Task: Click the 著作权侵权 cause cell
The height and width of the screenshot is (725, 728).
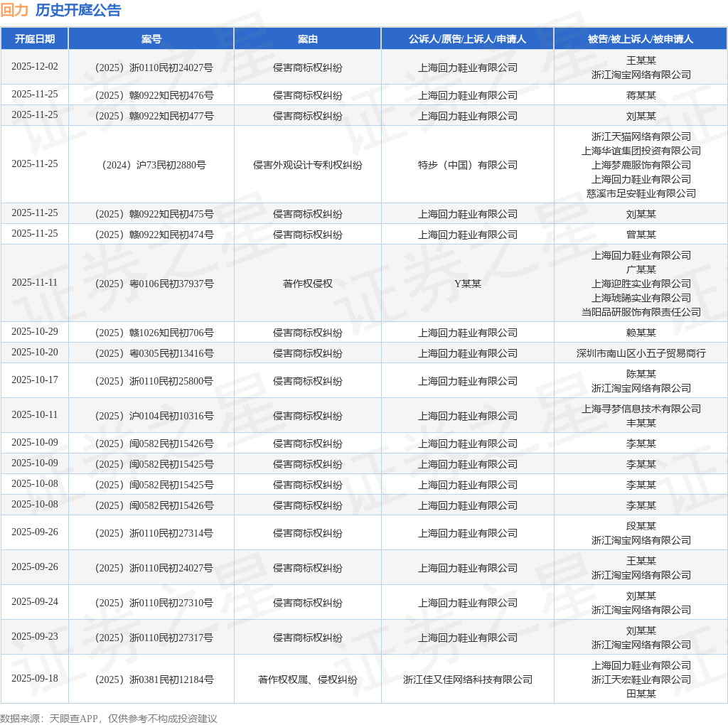Action: pyautogui.click(x=307, y=284)
